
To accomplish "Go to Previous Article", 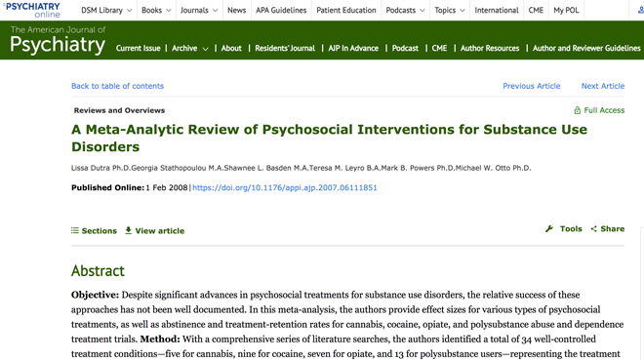I will pos(532,86).
